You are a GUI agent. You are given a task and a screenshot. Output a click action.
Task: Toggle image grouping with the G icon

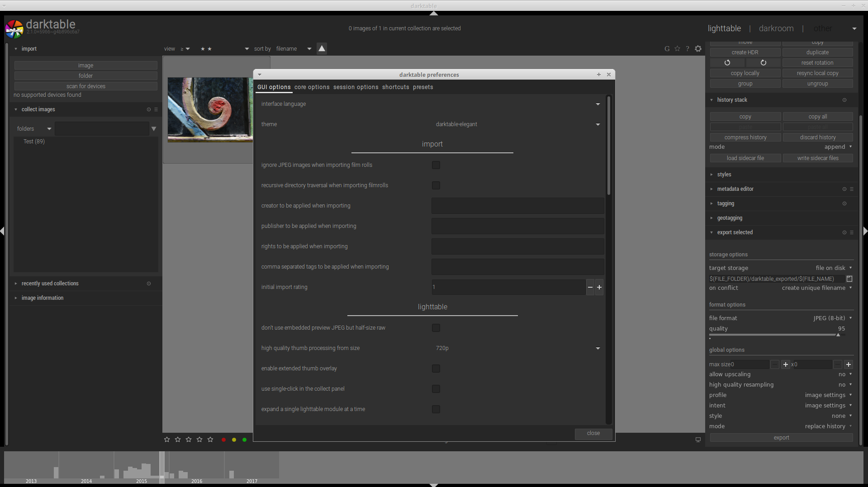click(x=667, y=49)
